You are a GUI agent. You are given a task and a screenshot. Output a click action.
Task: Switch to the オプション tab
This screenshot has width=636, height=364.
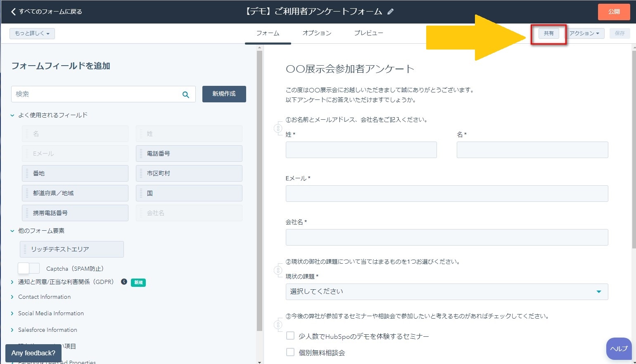click(x=317, y=33)
